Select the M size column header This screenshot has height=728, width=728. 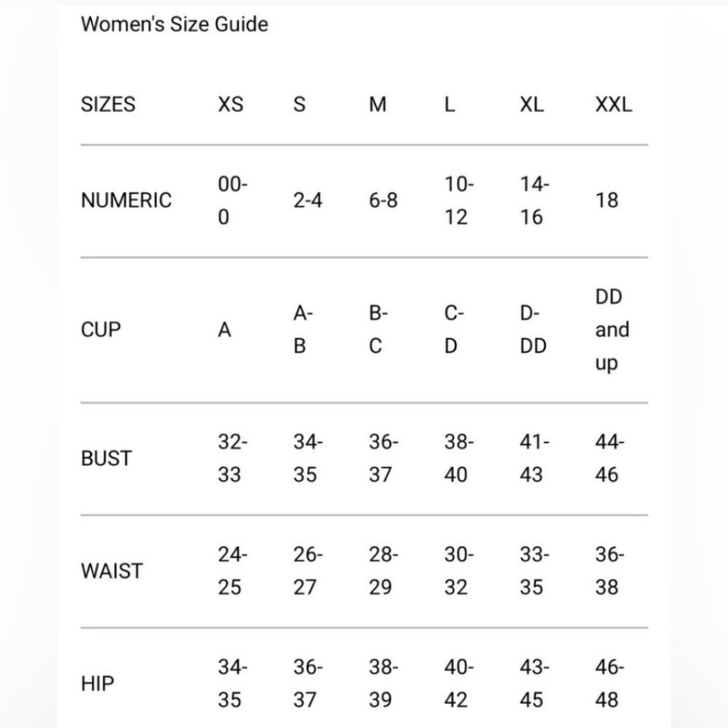coord(377,105)
